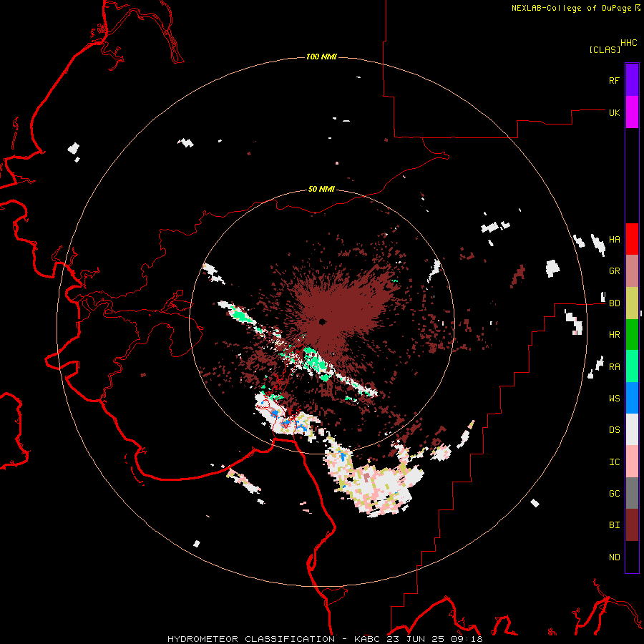The height and width of the screenshot is (644, 644).
Task: Click the GC gray legend swatch
Action: 632,493
